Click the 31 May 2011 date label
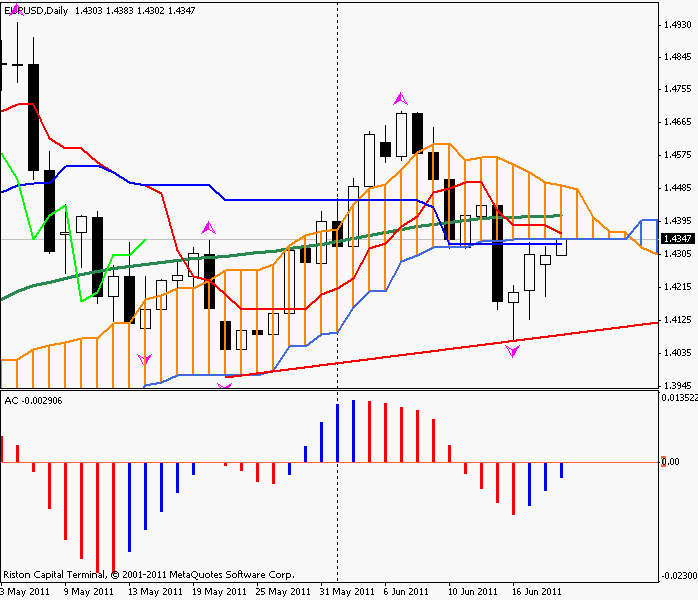The width and height of the screenshot is (698, 600). [347, 592]
